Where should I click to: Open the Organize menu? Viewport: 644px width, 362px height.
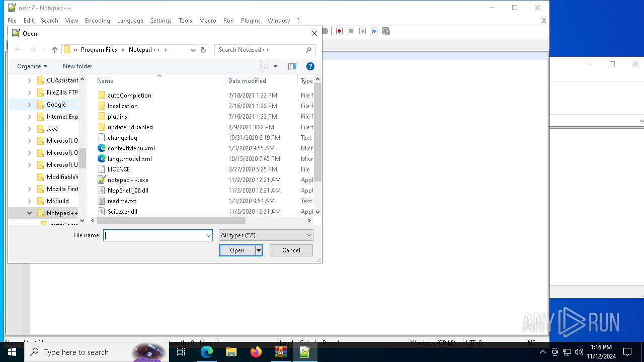(x=32, y=66)
